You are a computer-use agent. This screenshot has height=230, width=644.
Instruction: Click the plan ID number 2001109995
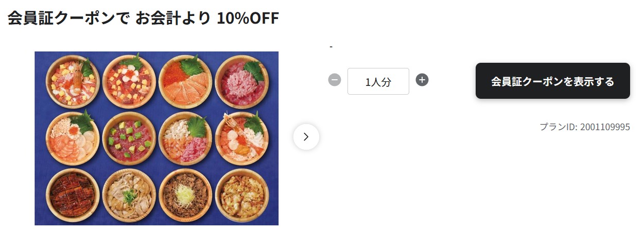pos(604,127)
